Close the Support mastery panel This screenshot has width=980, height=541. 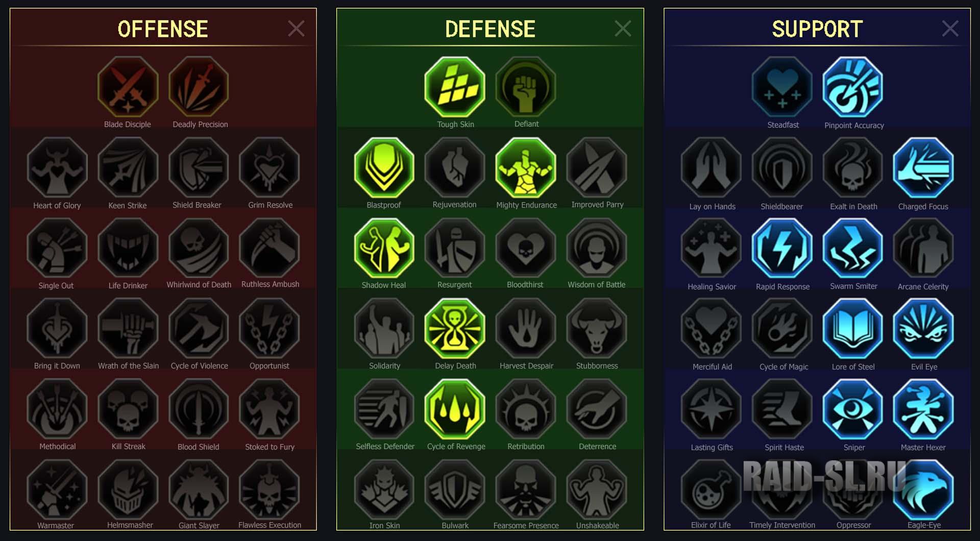(x=950, y=29)
